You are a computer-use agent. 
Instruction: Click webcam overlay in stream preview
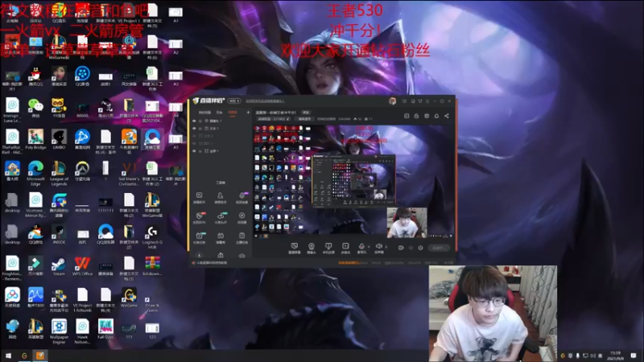point(407,223)
